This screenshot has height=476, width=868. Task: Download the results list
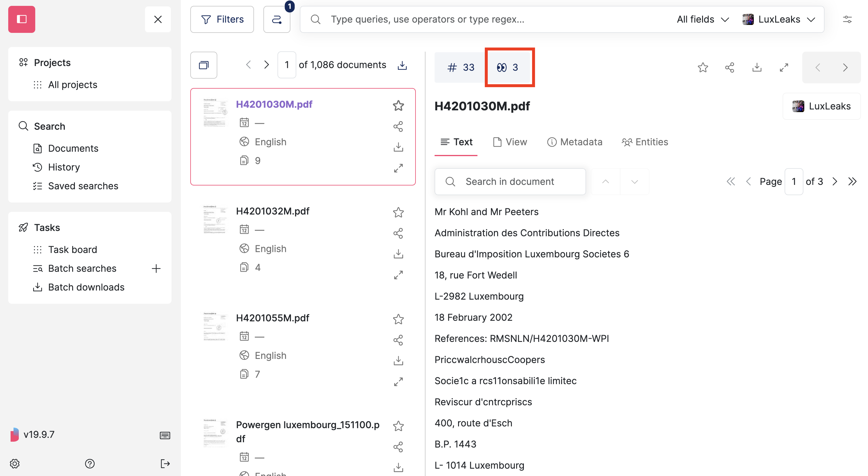tap(402, 65)
